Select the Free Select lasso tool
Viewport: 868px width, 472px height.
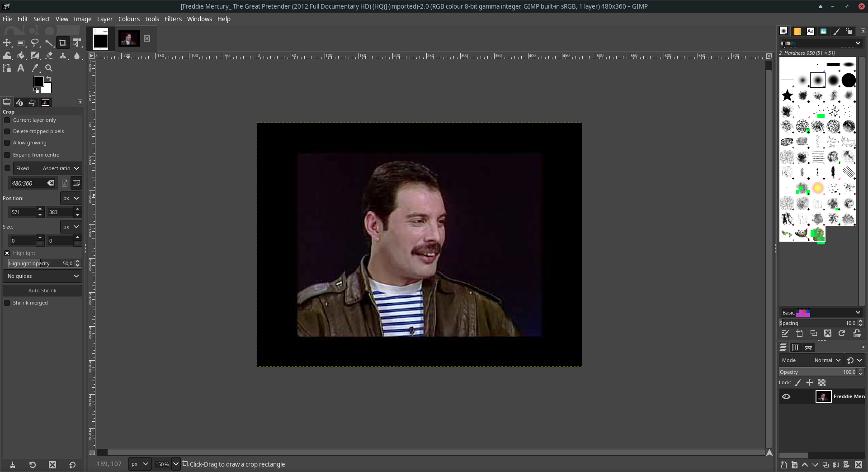coord(35,43)
